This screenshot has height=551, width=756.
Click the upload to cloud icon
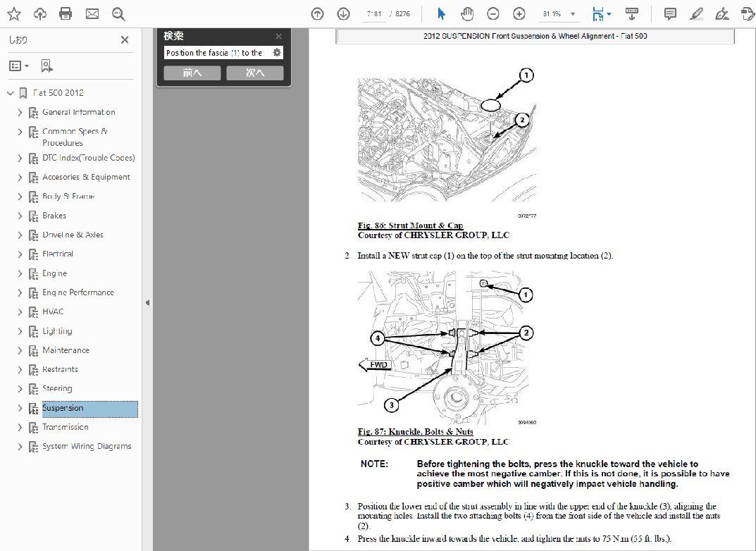40,13
